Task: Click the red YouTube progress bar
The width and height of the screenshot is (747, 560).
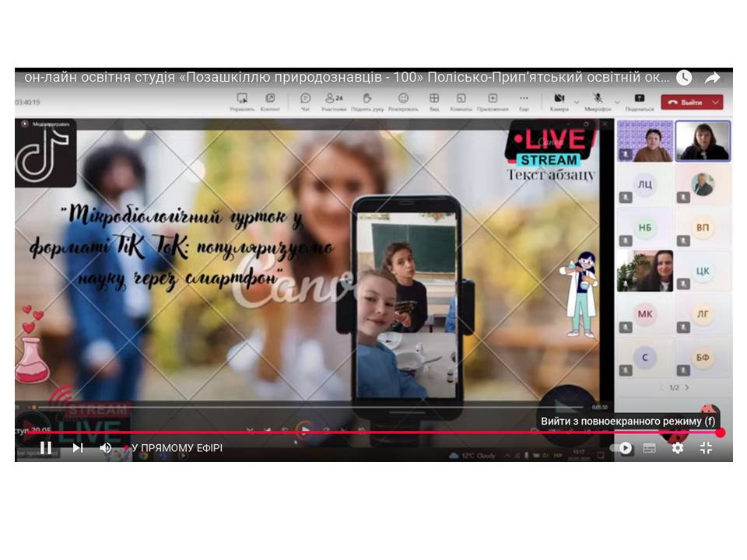Action: click(x=374, y=432)
